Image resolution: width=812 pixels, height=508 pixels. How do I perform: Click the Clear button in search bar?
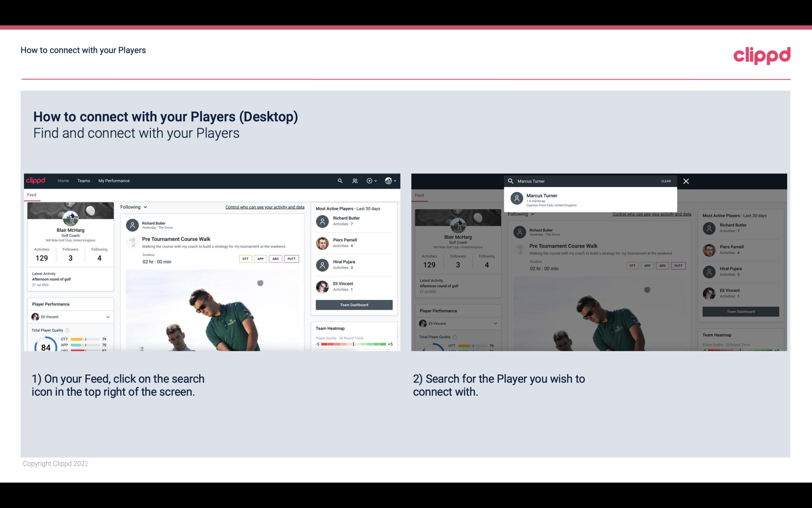(x=666, y=181)
